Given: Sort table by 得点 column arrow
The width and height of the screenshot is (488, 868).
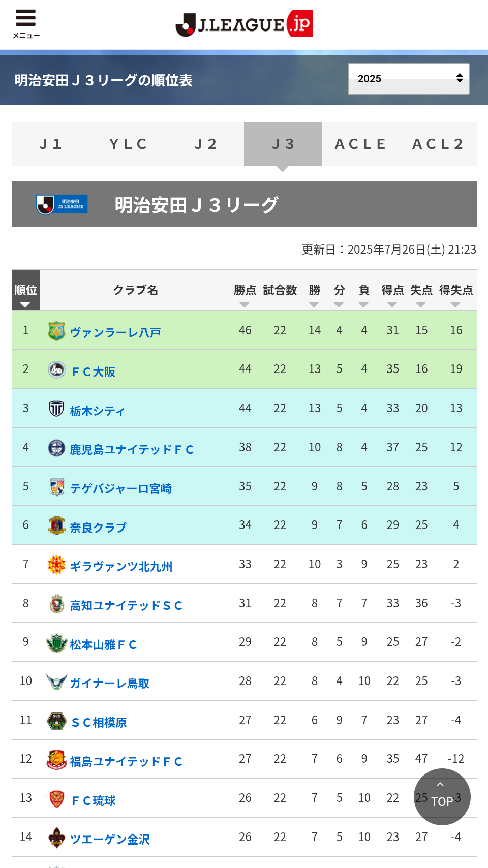Looking at the screenshot, I should click(392, 304).
